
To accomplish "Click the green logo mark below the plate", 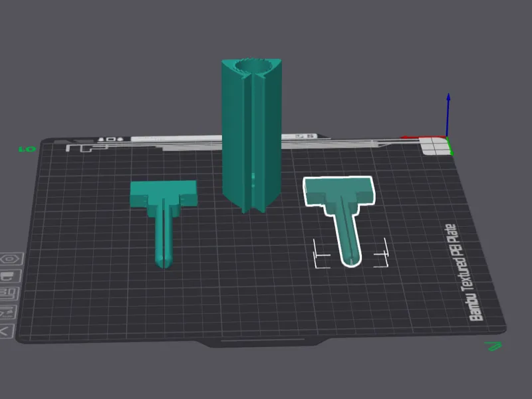I will pyautogui.click(x=493, y=346).
